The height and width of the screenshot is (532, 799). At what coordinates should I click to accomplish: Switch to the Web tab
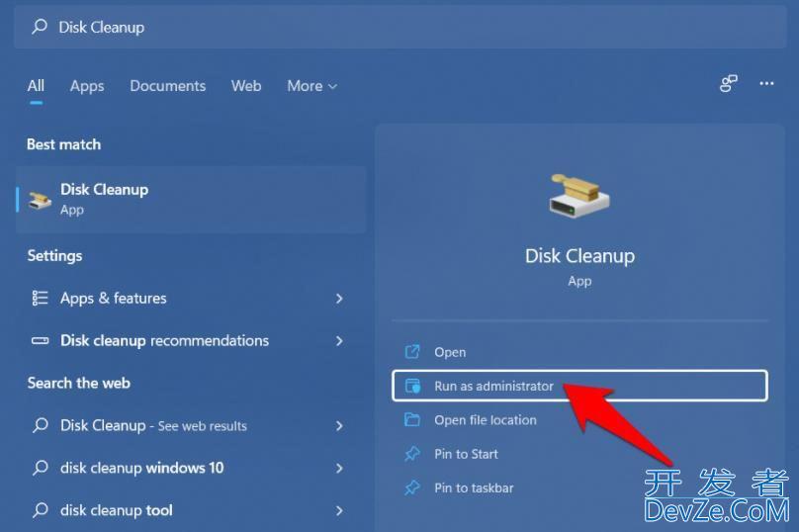[246, 86]
